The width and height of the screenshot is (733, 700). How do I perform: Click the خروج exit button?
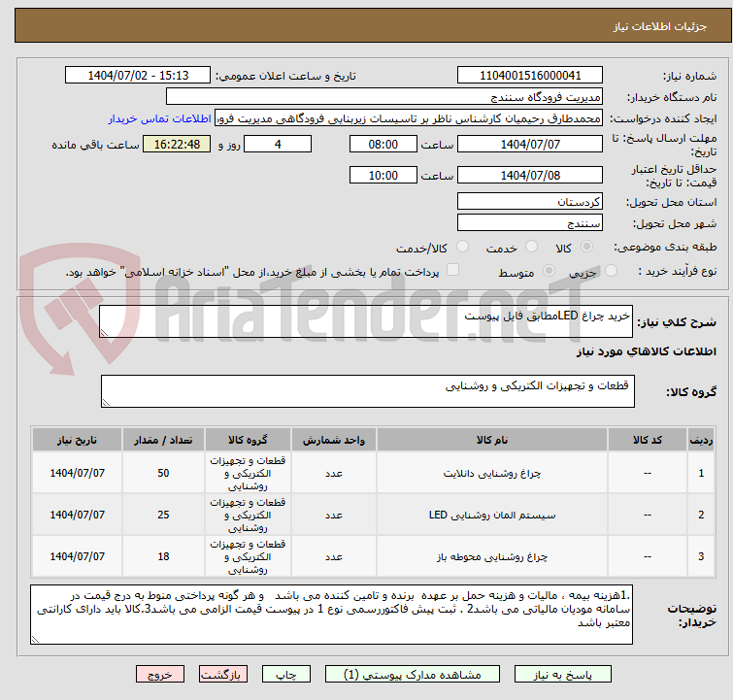(x=160, y=675)
